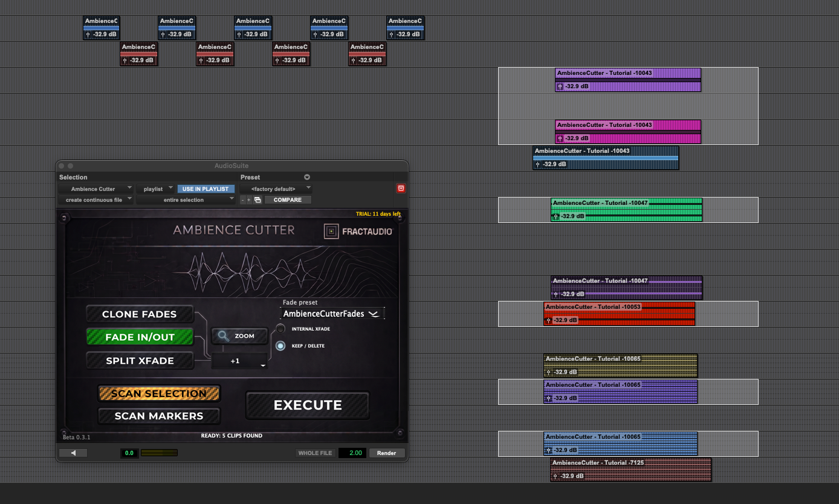Open the playlist selection reference dropdown
This screenshot has height=504, width=839.
pos(156,189)
